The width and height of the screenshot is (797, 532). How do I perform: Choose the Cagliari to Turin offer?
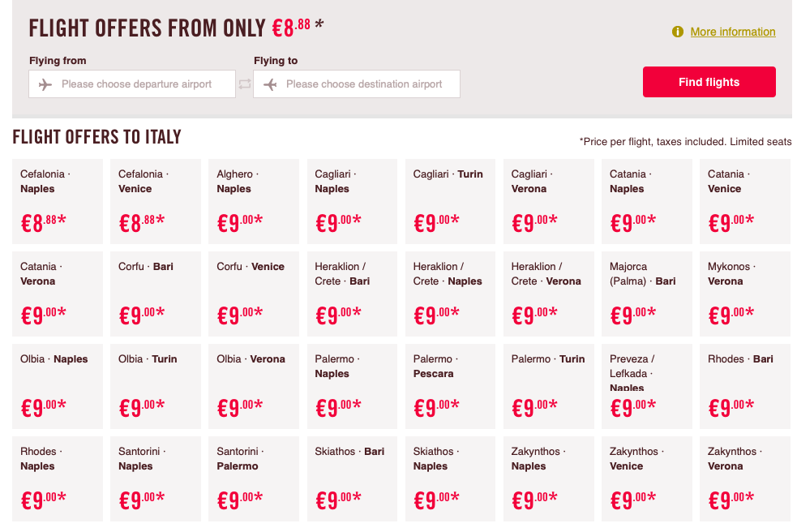pyautogui.click(x=450, y=201)
